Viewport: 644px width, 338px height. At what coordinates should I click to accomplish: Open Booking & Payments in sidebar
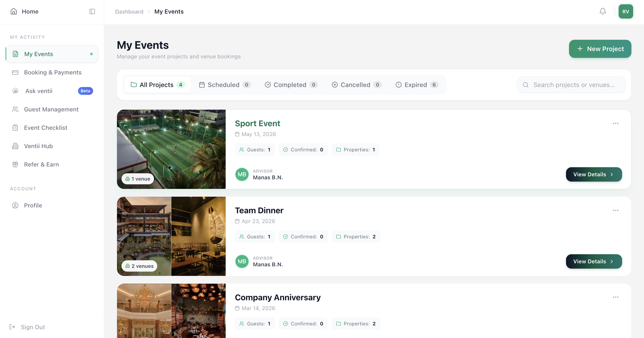tap(52, 72)
